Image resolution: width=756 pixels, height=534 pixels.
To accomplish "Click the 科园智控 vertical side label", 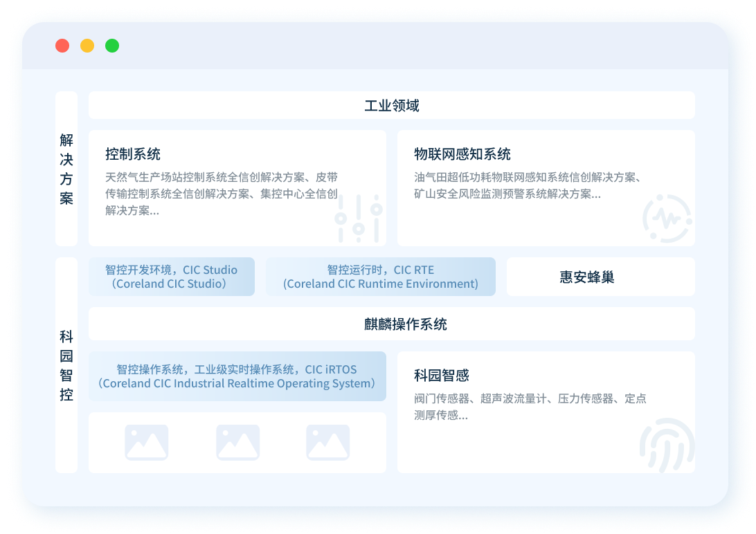I will 66,365.
